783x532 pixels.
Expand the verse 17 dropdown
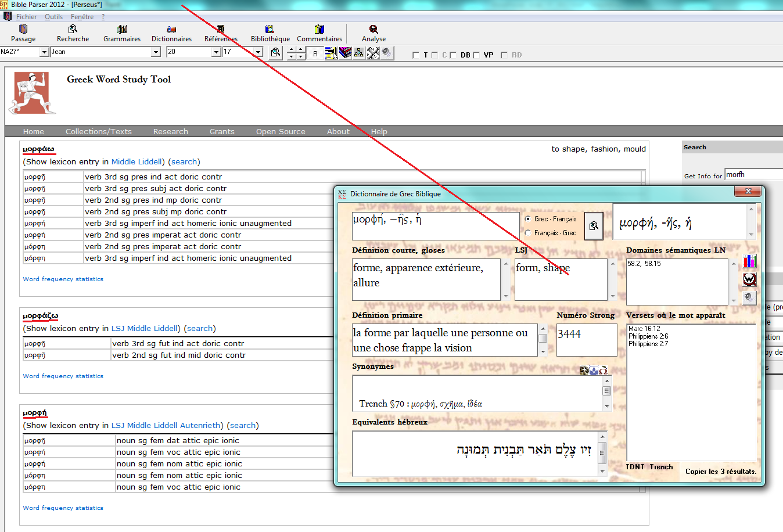click(x=258, y=52)
